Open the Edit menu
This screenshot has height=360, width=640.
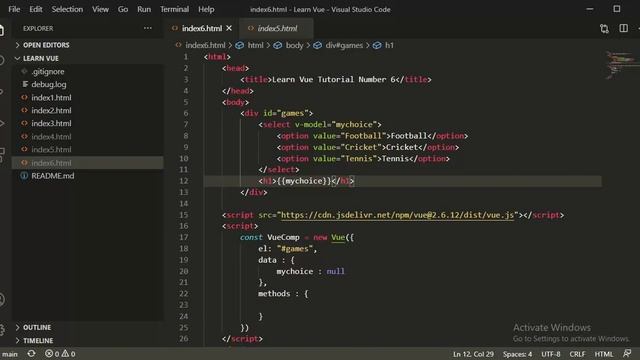36,9
